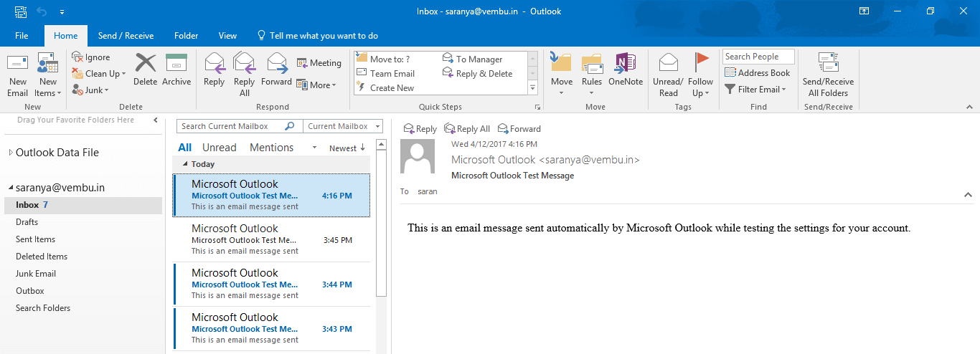Filter the list by Mentions
Image resolution: width=980 pixels, height=354 pixels.
(272, 148)
